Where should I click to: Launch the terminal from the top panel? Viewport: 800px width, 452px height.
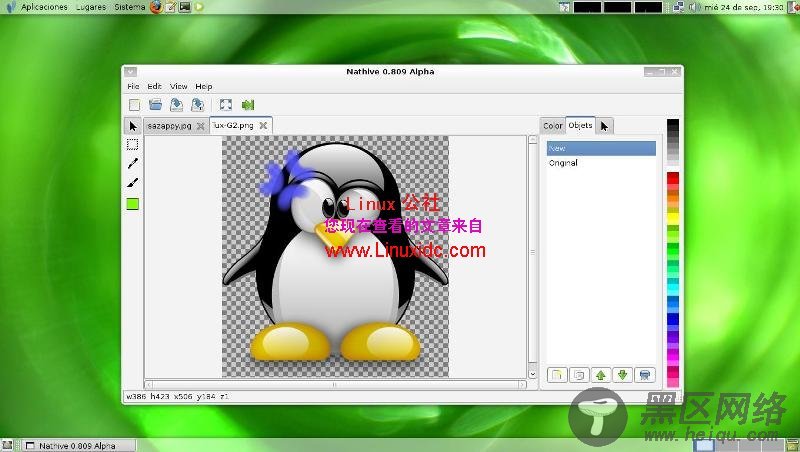(x=185, y=7)
